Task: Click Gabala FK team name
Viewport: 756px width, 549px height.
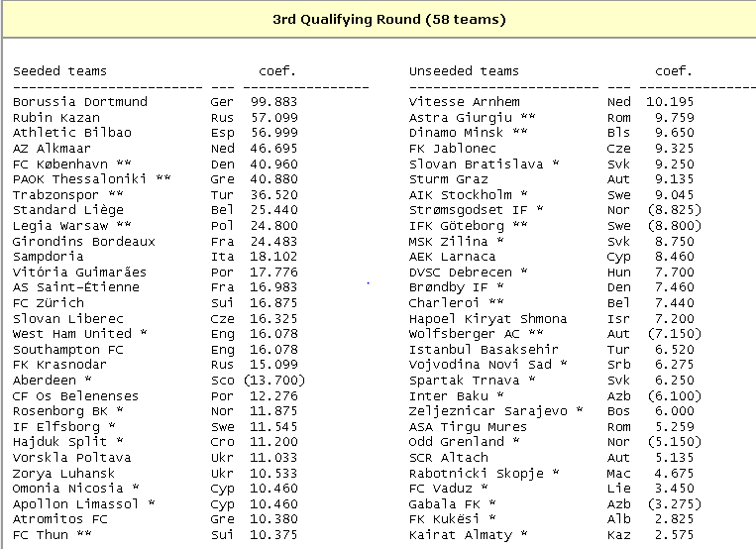Action: pyautogui.click(x=445, y=504)
